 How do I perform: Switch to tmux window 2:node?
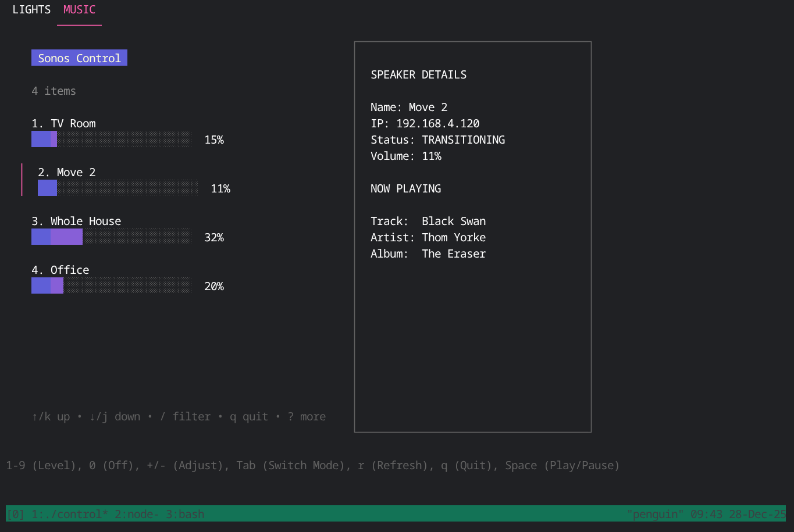(137, 514)
